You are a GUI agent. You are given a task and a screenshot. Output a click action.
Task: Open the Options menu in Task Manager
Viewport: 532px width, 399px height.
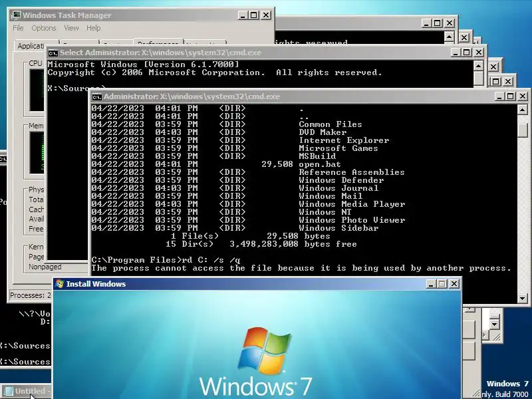coord(44,28)
